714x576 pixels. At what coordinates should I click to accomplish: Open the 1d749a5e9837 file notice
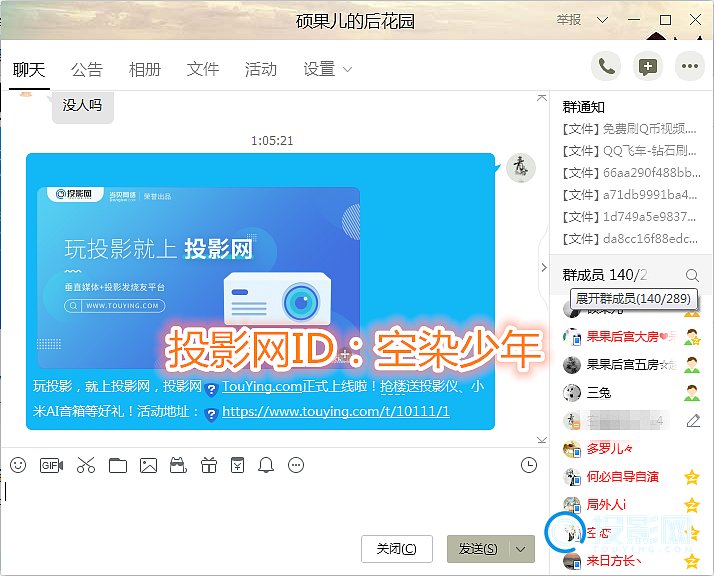tap(629, 217)
